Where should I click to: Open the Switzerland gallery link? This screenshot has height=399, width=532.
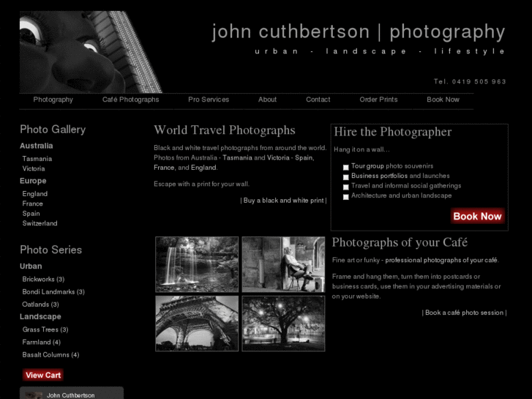(x=40, y=223)
